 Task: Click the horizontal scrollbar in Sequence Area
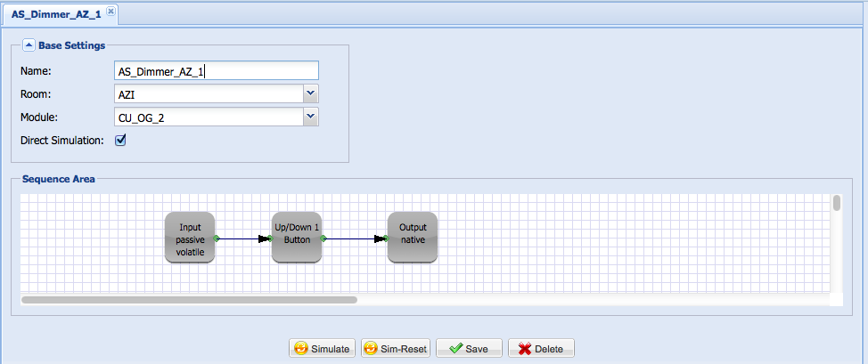189,300
